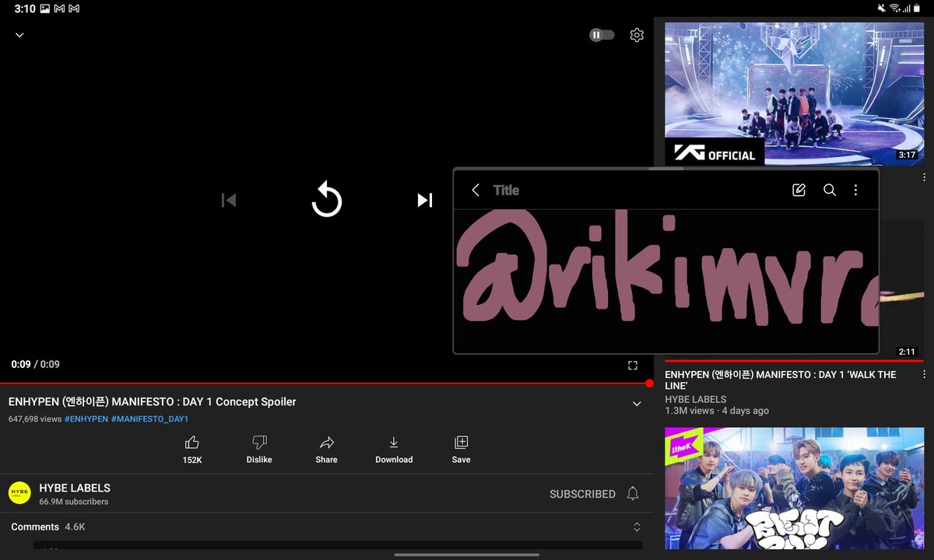Like the video with 152K likes
Screen dimensions: 934x560
point(192,450)
